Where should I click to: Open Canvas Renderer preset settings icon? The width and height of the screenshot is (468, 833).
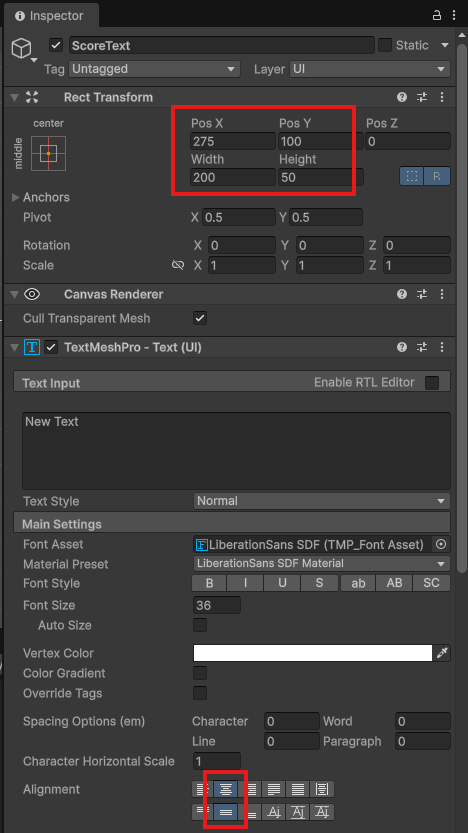tap(422, 294)
